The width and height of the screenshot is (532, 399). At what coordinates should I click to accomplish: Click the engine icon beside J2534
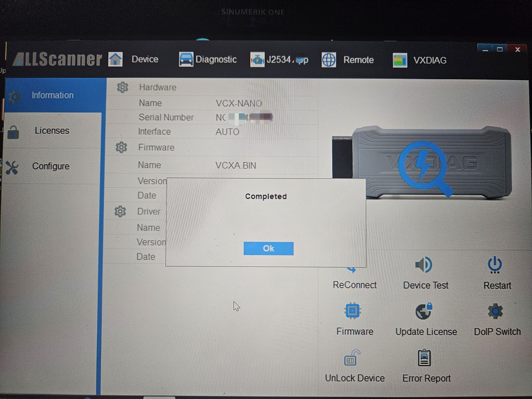point(257,60)
